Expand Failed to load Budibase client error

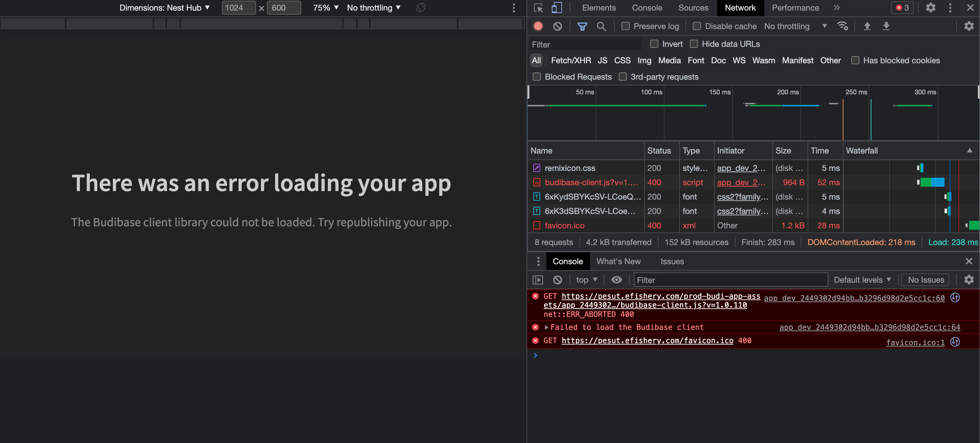tap(546, 327)
